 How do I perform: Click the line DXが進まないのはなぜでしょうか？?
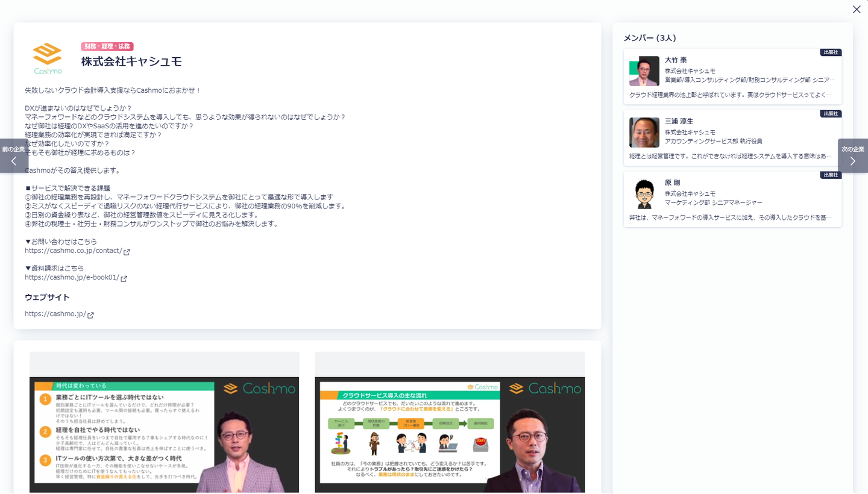(x=78, y=108)
